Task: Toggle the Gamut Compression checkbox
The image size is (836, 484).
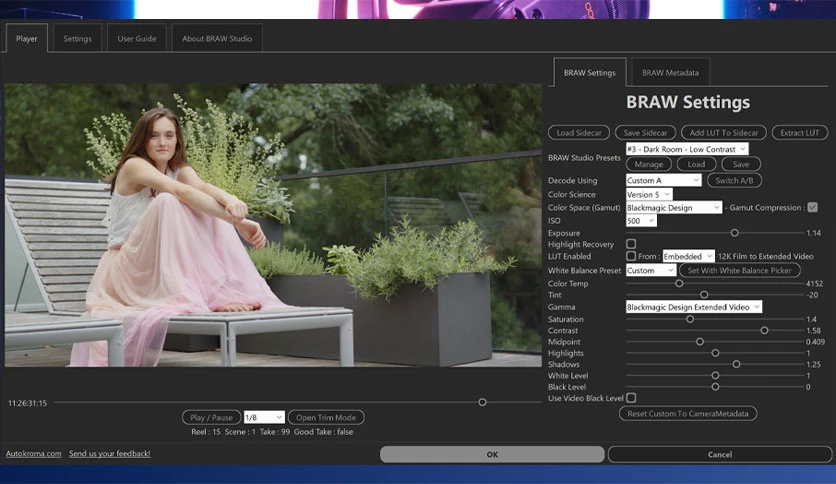Action: [x=813, y=207]
